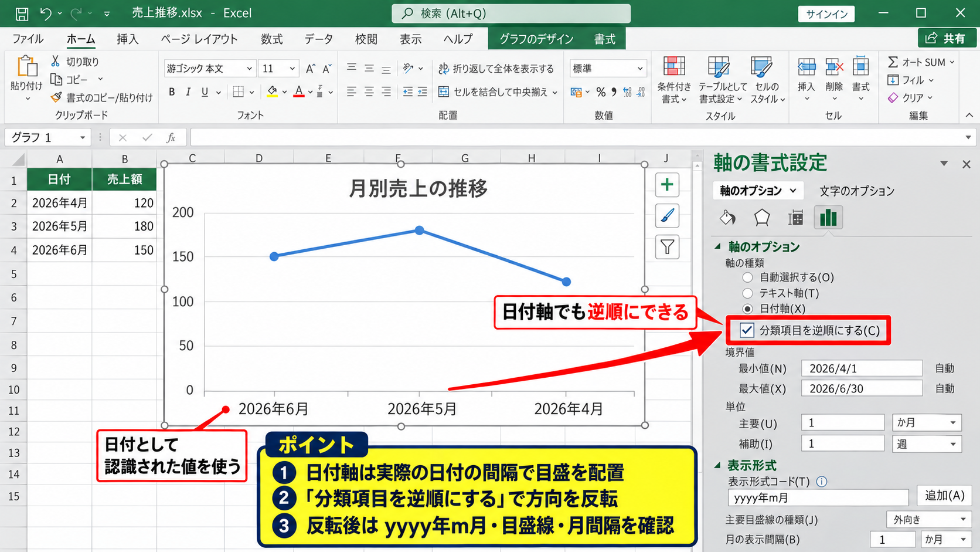Select the date axis radio button
This screenshot has height=552, width=980.
click(747, 309)
